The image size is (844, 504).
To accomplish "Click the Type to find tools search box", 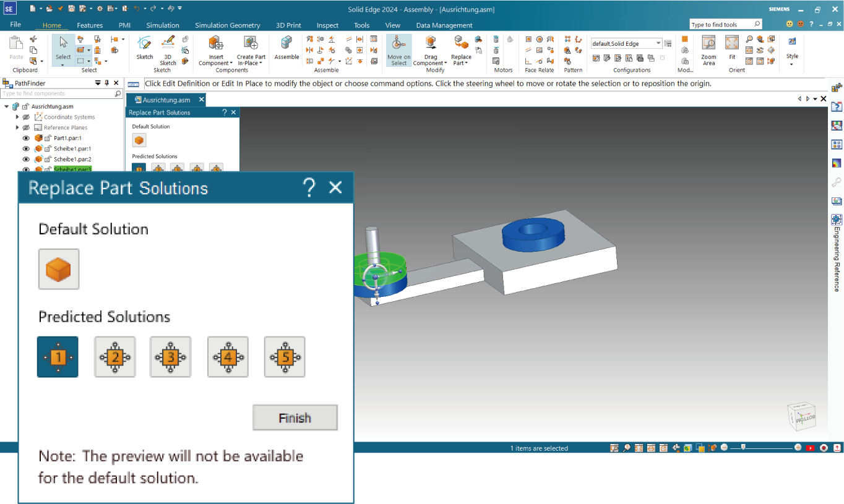I will [726, 24].
